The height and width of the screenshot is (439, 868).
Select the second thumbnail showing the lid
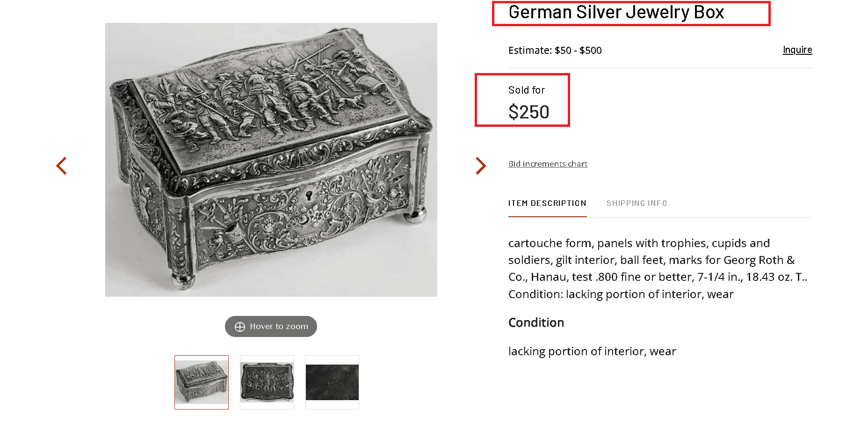(x=267, y=382)
